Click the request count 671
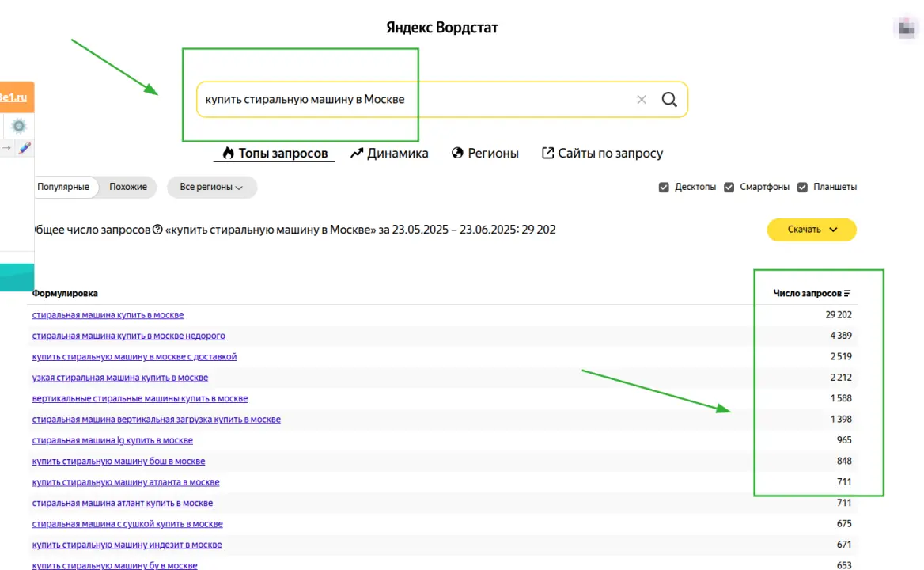The image size is (924, 570). pos(844,545)
